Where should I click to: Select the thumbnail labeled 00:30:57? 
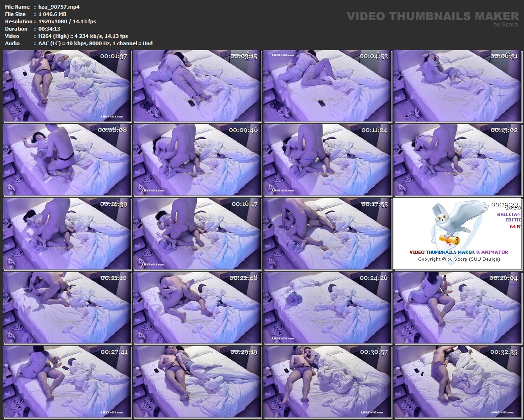coord(327,382)
